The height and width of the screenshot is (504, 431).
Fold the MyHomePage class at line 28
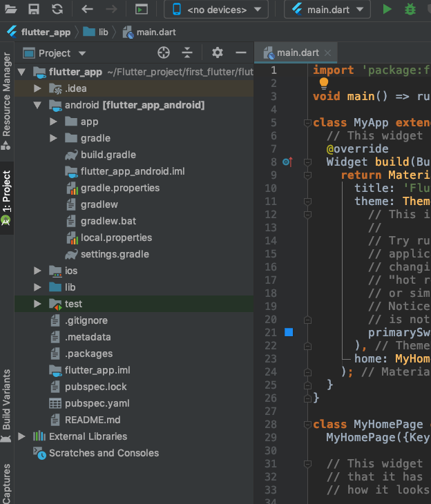click(307, 425)
